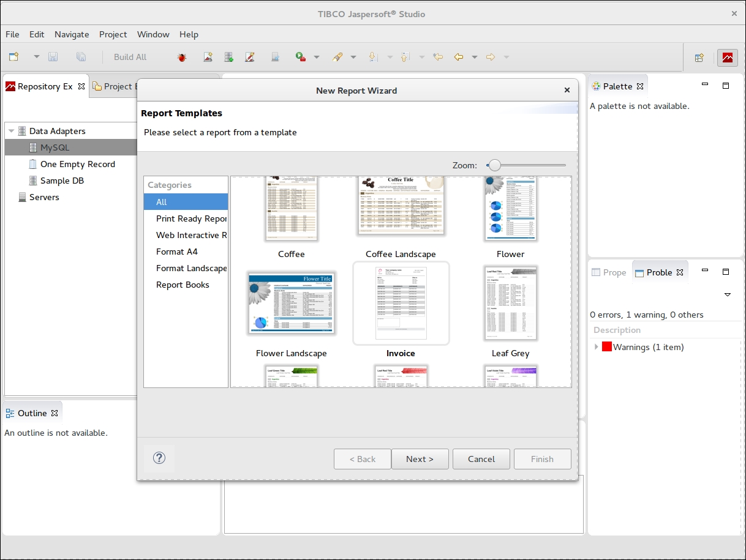Open the Navigate menu

72,34
